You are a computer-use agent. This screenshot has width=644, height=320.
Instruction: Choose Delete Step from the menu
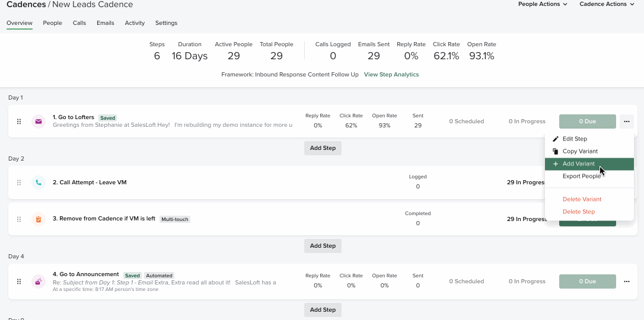coord(578,212)
